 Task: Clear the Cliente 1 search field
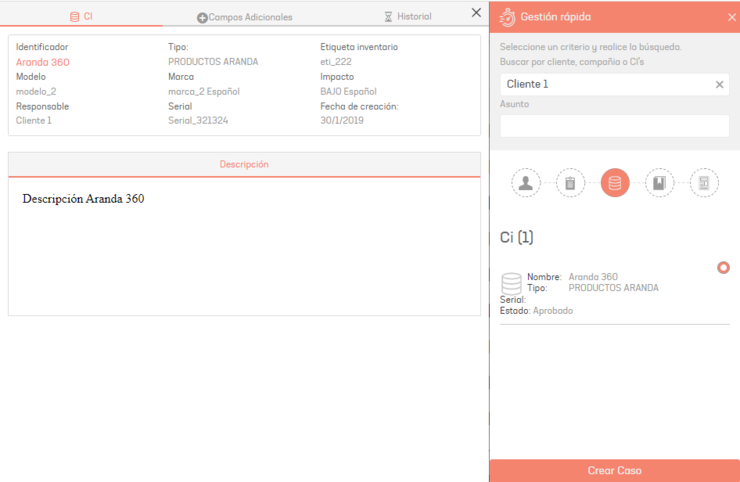tap(719, 85)
